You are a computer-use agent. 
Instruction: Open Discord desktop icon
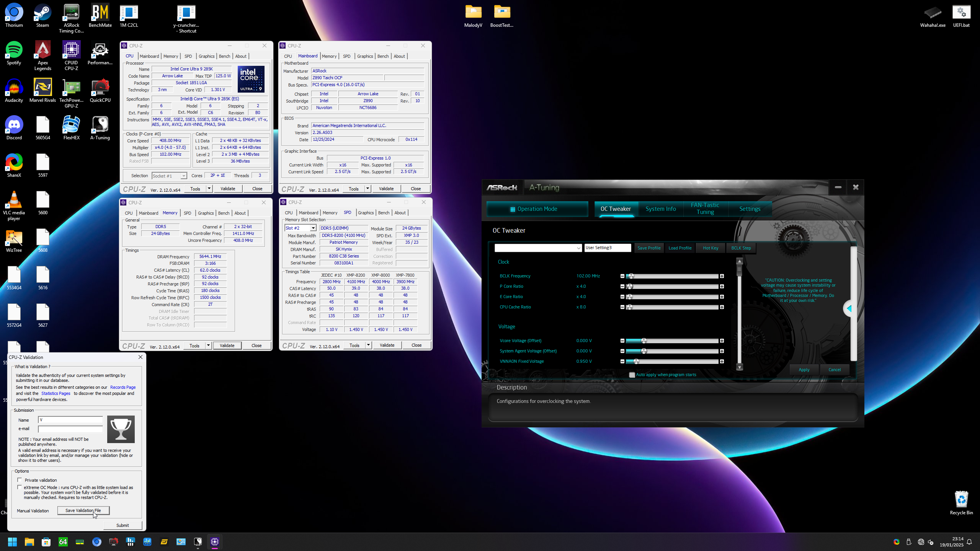(x=14, y=128)
